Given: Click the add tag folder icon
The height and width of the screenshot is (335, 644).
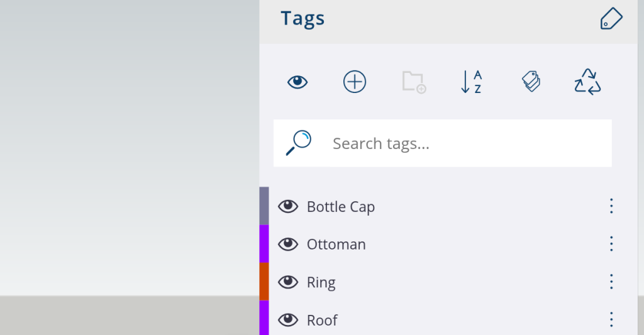Looking at the screenshot, I should coord(413,82).
